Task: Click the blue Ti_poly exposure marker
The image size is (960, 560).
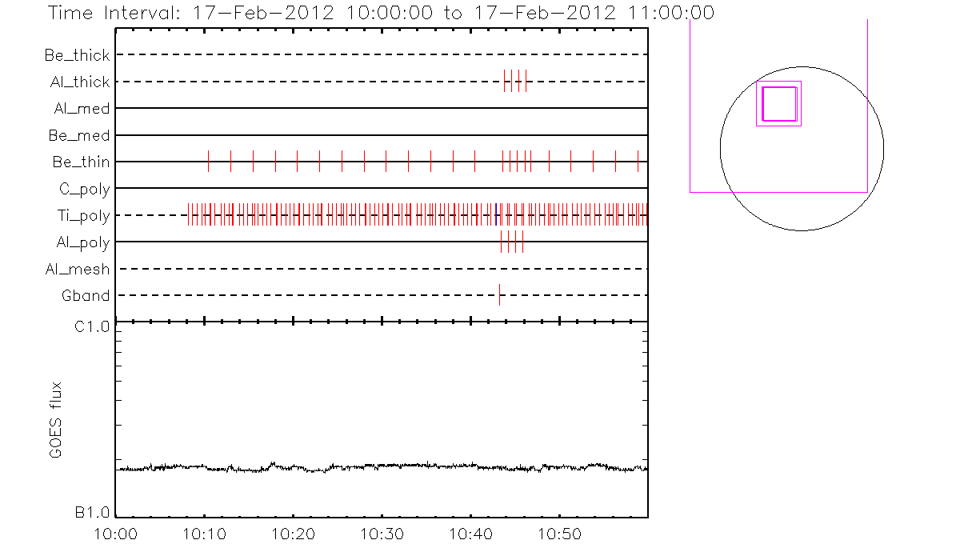Action: (x=496, y=214)
